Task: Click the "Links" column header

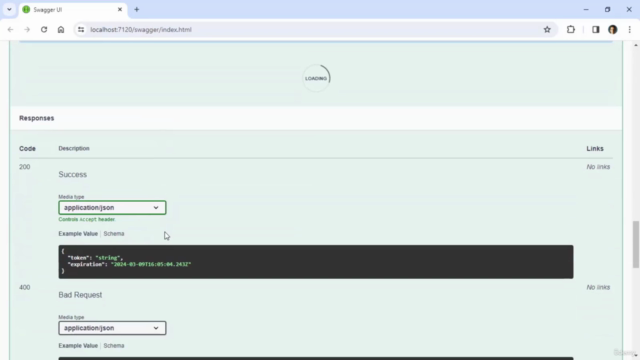Action: [x=595, y=149]
